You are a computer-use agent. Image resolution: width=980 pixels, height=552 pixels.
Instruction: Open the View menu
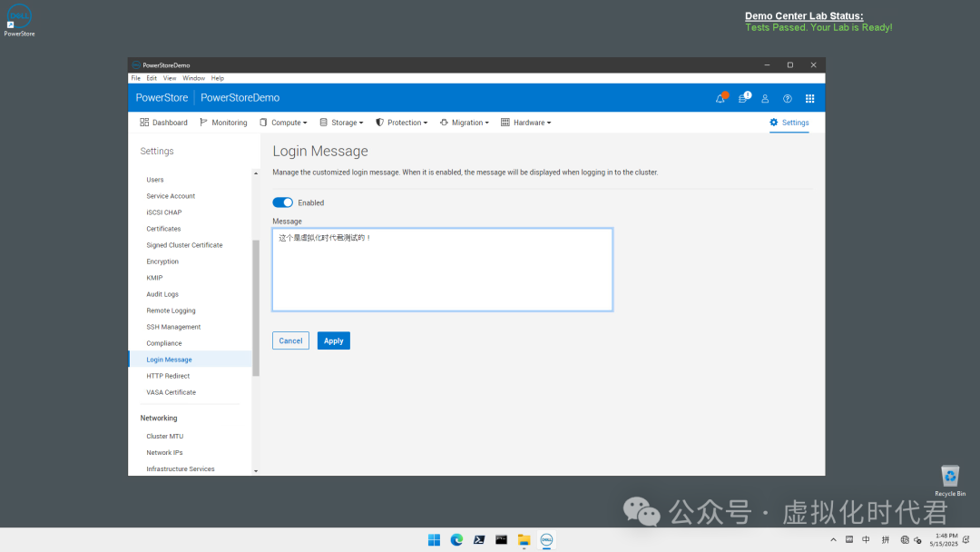[170, 78]
